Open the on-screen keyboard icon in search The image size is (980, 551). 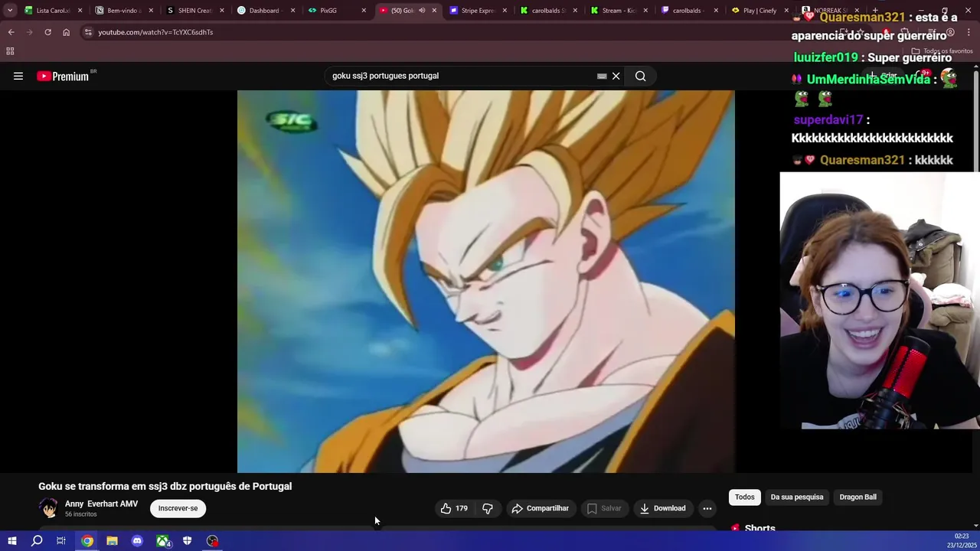point(602,76)
